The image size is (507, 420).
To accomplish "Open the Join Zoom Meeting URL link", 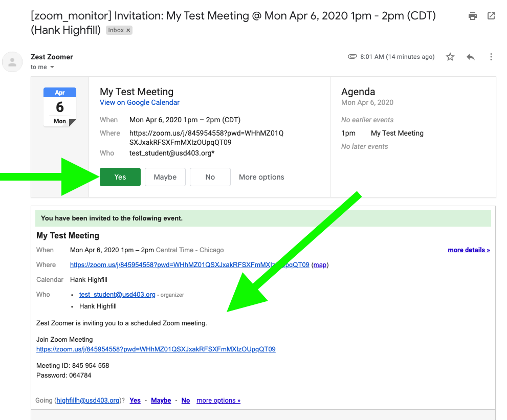I will point(156,349).
